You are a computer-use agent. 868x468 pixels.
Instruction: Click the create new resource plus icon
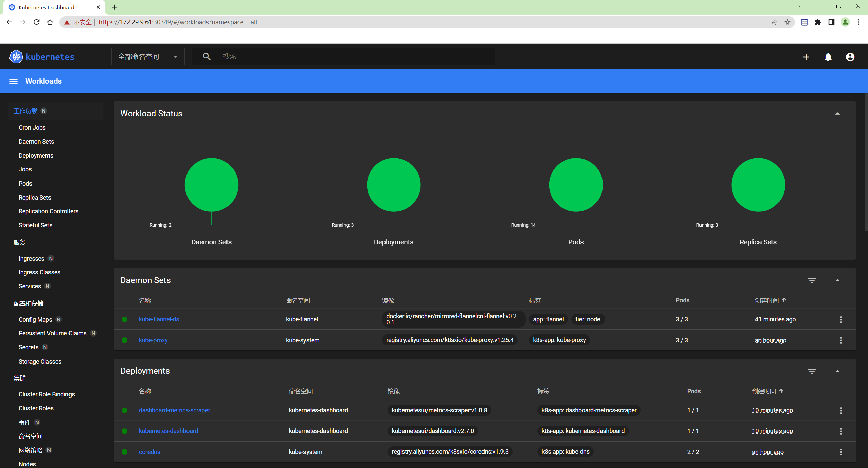tap(806, 57)
